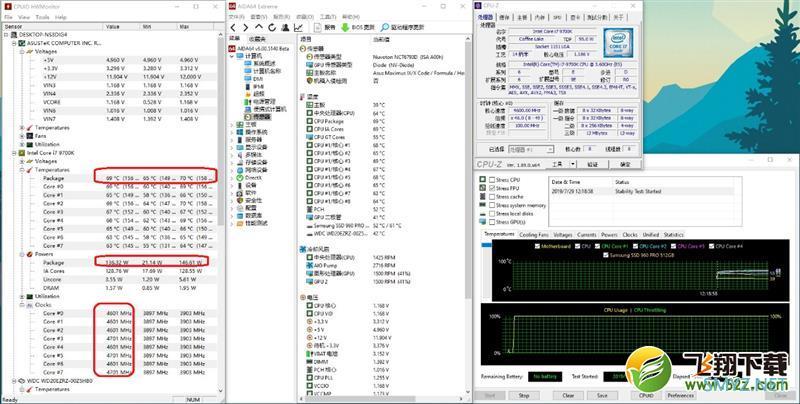Click the Intel Core i7 logo in CPU-Z
Screen dimensions: 800x404
pos(618,42)
